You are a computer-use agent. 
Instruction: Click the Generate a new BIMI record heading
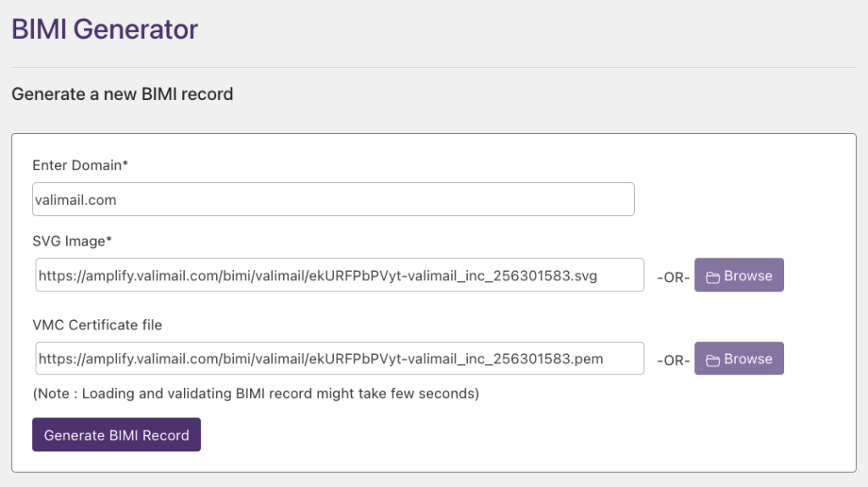pos(122,94)
